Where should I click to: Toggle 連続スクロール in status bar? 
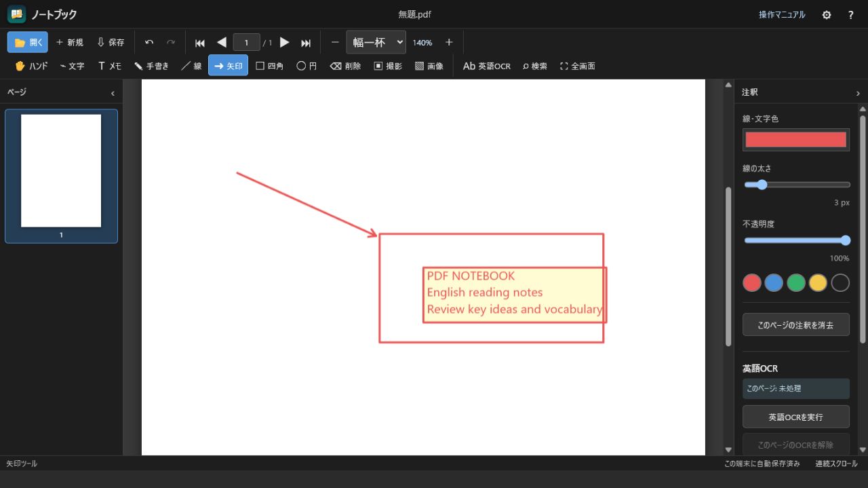(x=836, y=464)
